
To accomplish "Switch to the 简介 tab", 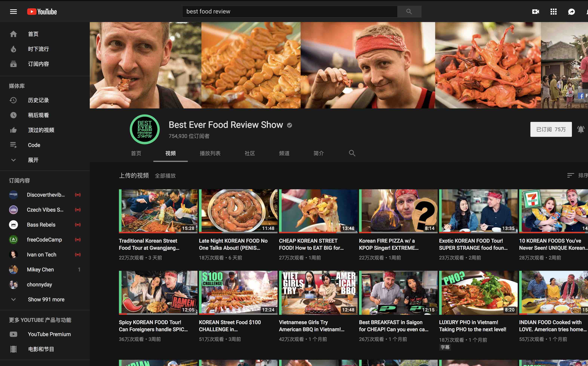I will (318, 153).
